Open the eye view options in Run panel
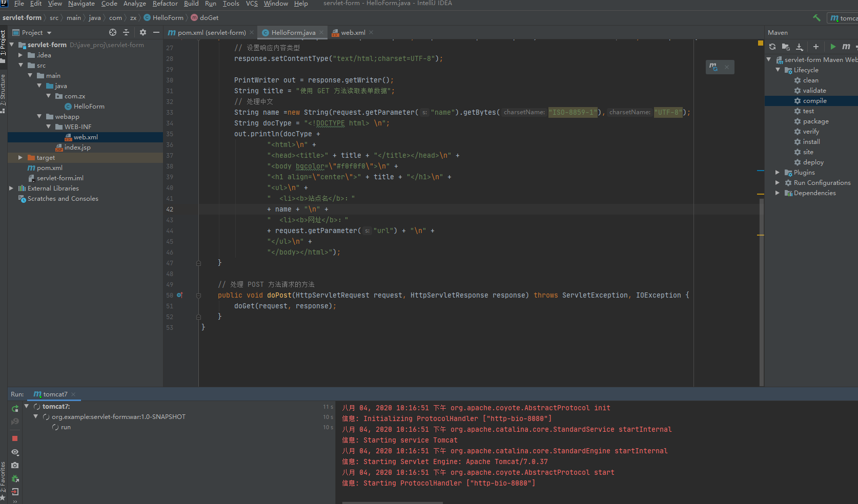Screen dimensions: 858x504 [x=15, y=452]
